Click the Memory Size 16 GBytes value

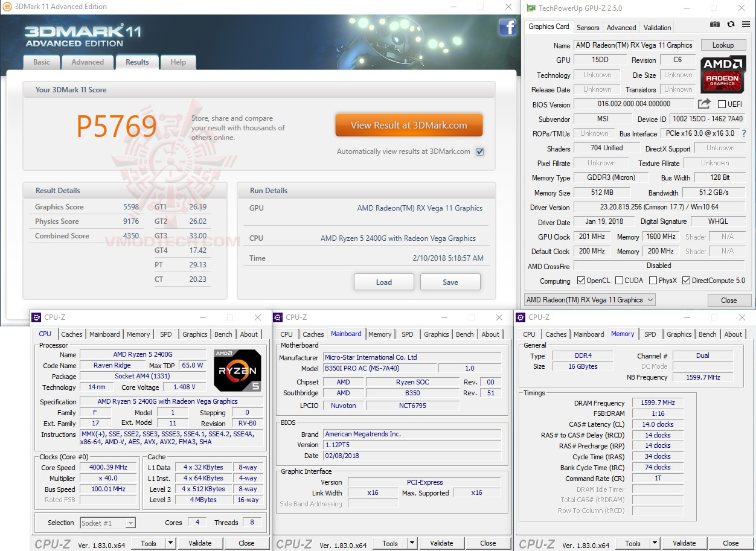coord(583,366)
